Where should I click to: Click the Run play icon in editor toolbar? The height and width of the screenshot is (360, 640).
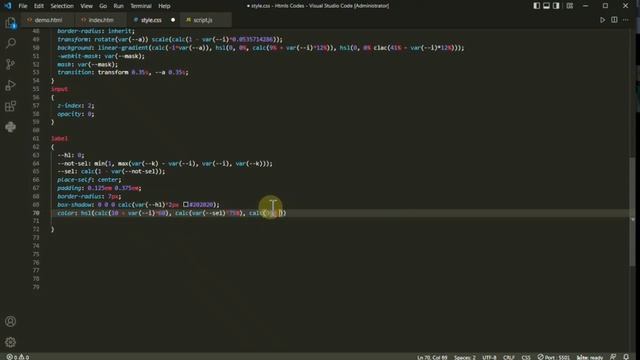point(602,20)
